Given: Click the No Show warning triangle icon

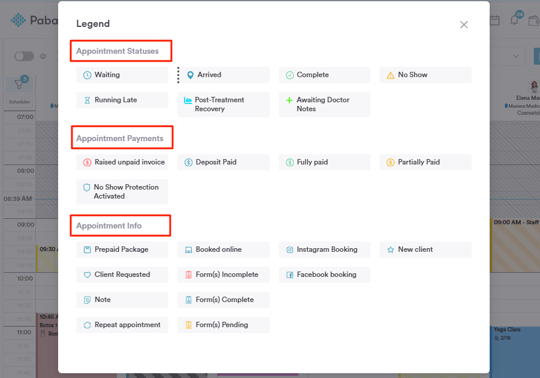Looking at the screenshot, I should (390, 75).
